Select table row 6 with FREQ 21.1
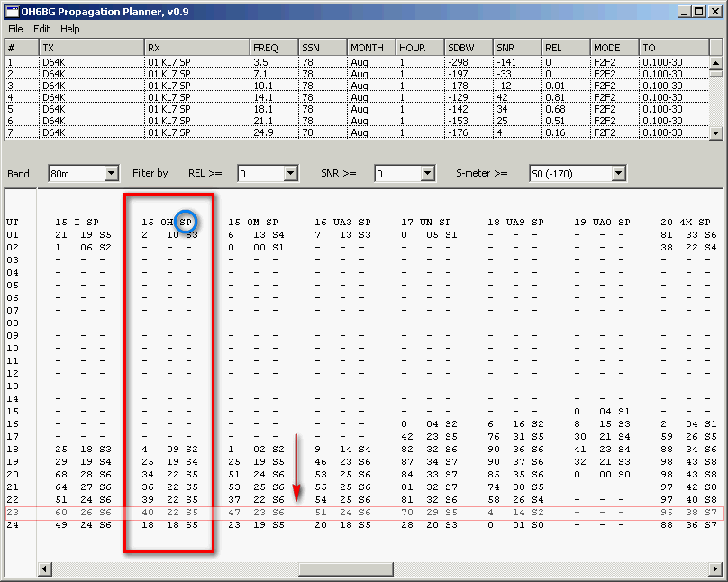Viewport: 728px width, 582px height. 357,121
